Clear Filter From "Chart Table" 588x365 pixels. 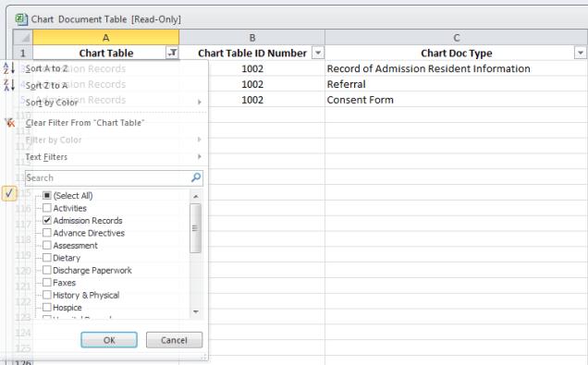tap(85, 123)
